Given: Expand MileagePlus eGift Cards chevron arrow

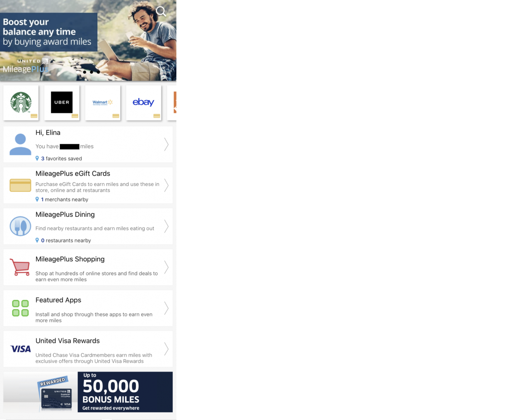Looking at the screenshot, I should (x=166, y=185).
